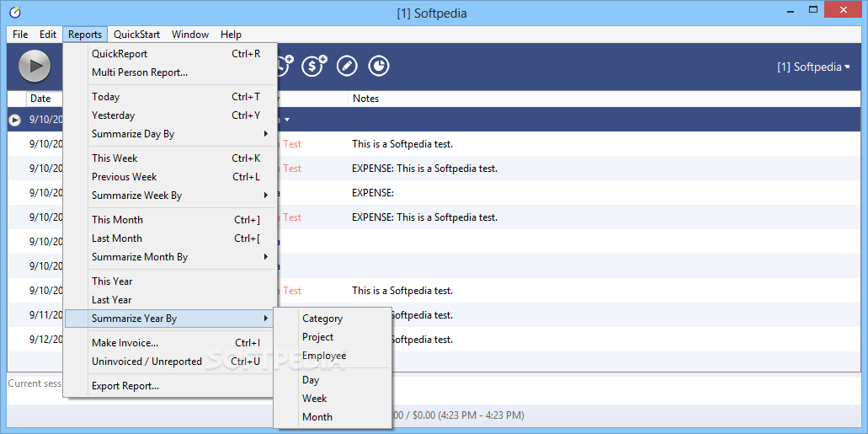Open the File menu
The width and height of the screenshot is (868, 434).
[x=20, y=35]
